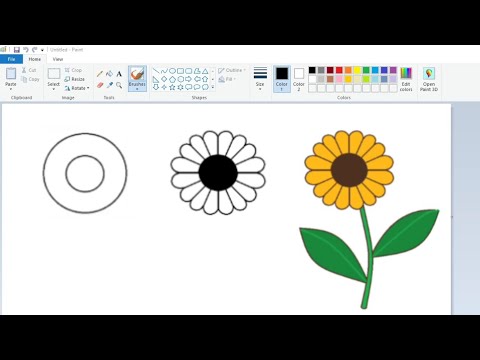
Task: Click the Brushes tool icon
Action: [x=137, y=73]
